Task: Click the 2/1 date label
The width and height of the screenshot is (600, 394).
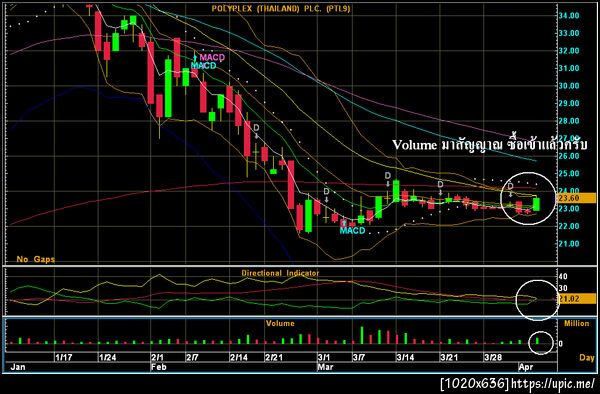Action: (x=157, y=358)
